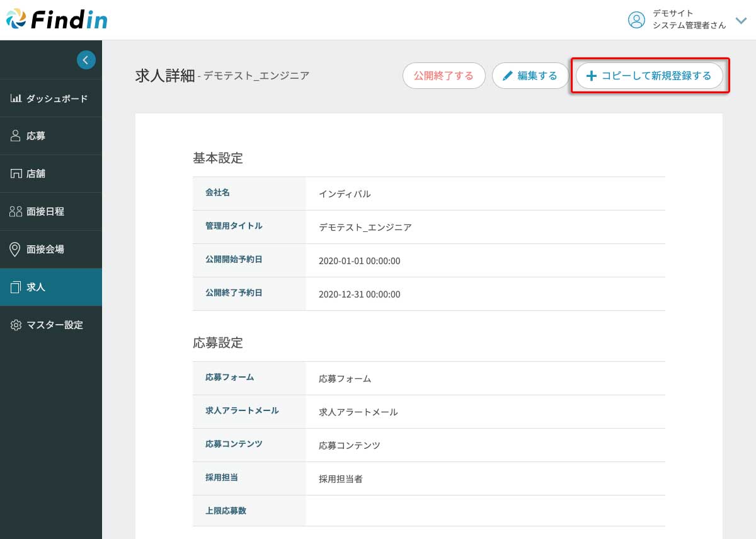Click the store icon beside 店舗

[x=16, y=174]
